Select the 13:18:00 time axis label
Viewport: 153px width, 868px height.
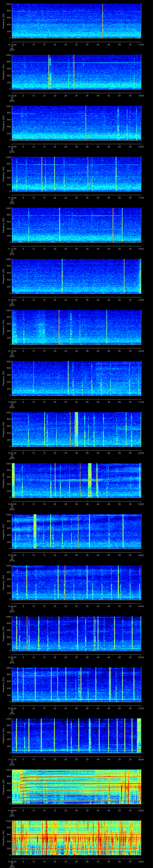12,300
